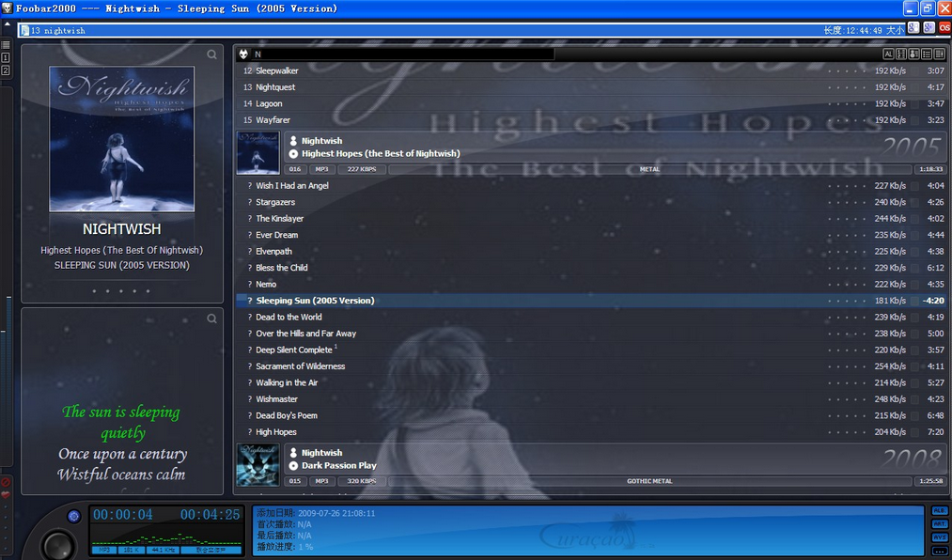This screenshot has width=952, height=560.
Task: Click the second Google icon at top right
Action: click(x=929, y=27)
